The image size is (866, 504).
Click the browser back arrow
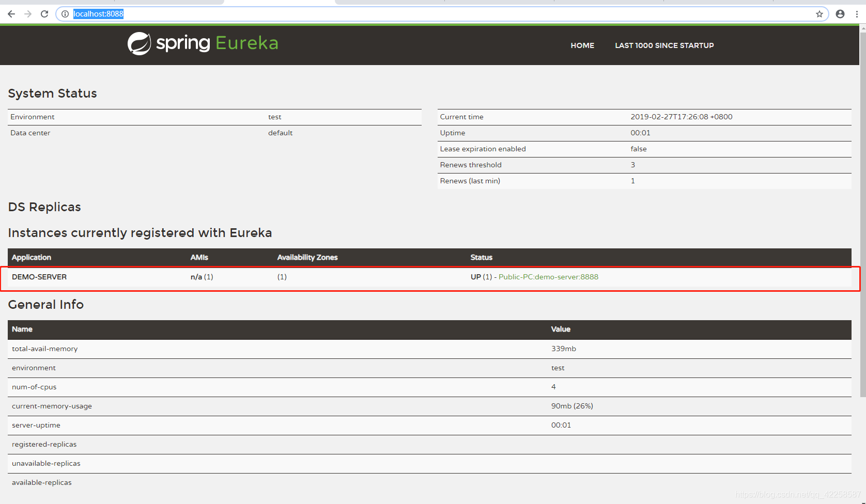[x=11, y=14]
